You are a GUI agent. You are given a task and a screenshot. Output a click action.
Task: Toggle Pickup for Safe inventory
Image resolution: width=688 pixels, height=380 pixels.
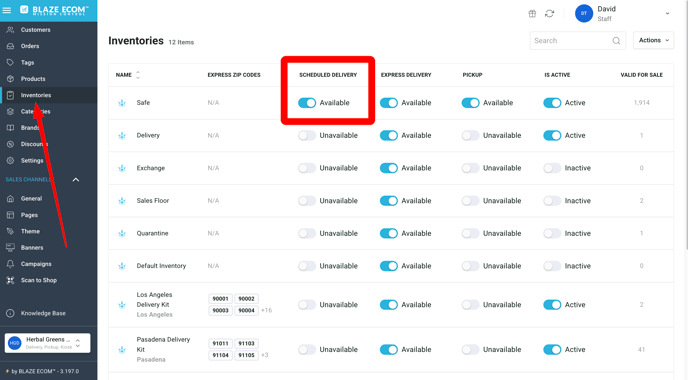[470, 103]
